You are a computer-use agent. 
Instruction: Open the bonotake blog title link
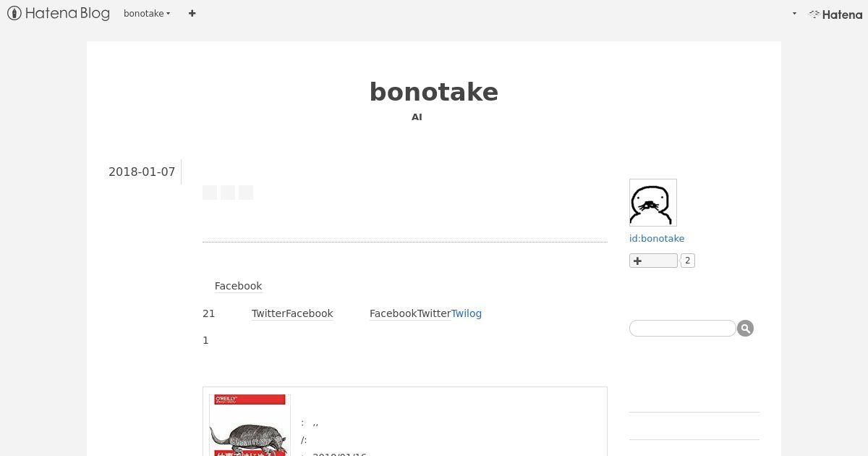pyautogui.click(x=434, y=92)
